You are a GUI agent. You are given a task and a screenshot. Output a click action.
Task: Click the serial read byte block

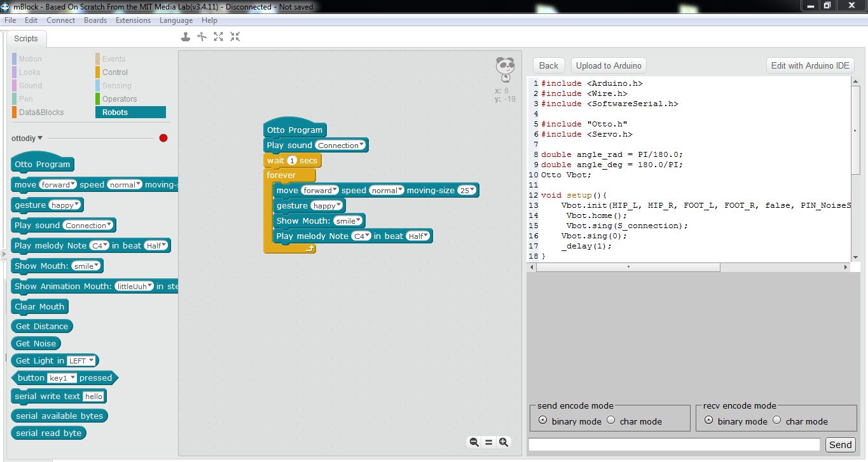[x=49, y=433]
